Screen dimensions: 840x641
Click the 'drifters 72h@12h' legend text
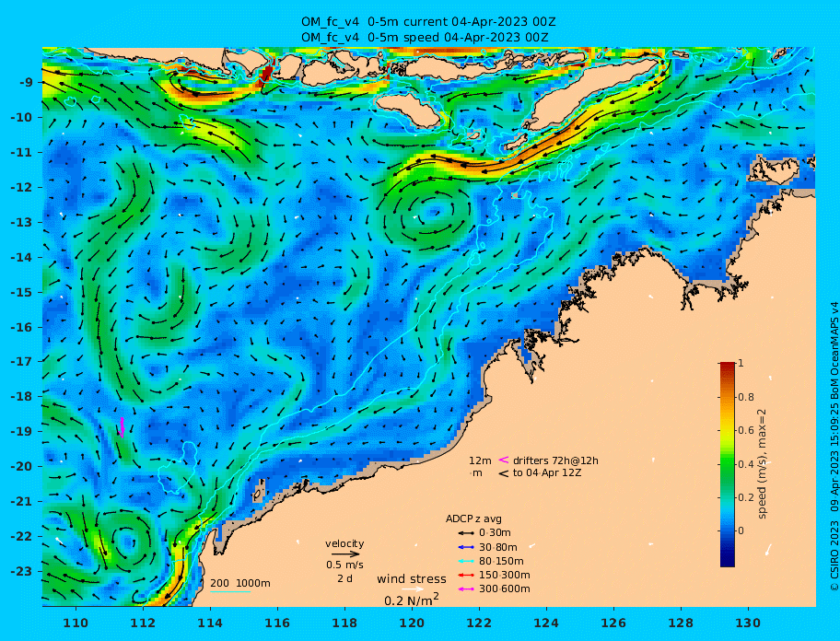point(555,460)
